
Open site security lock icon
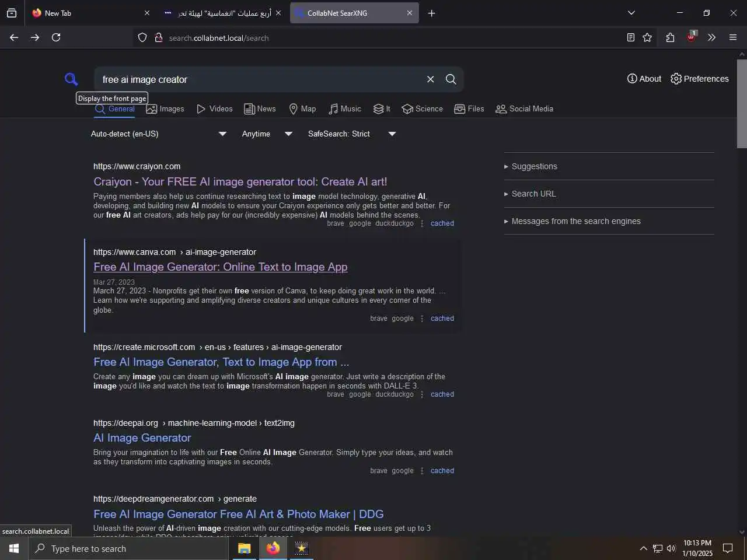[158, 38]
